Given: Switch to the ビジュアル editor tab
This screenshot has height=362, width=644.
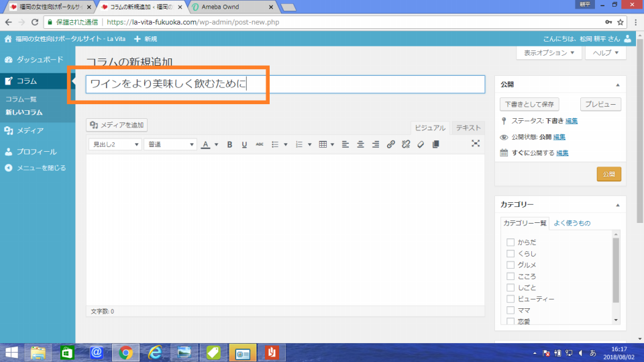Looking at the screenshot, I should [x=430, y=128].
